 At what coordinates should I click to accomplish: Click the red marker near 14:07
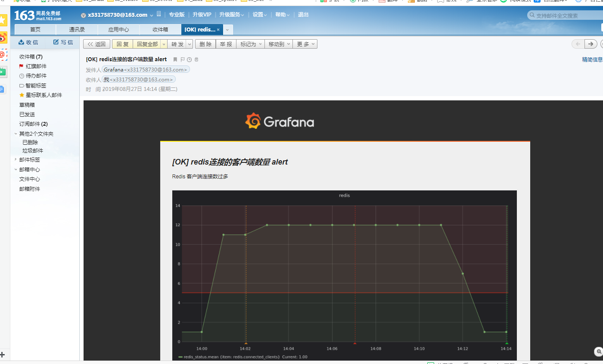click(x=355, y=343)
